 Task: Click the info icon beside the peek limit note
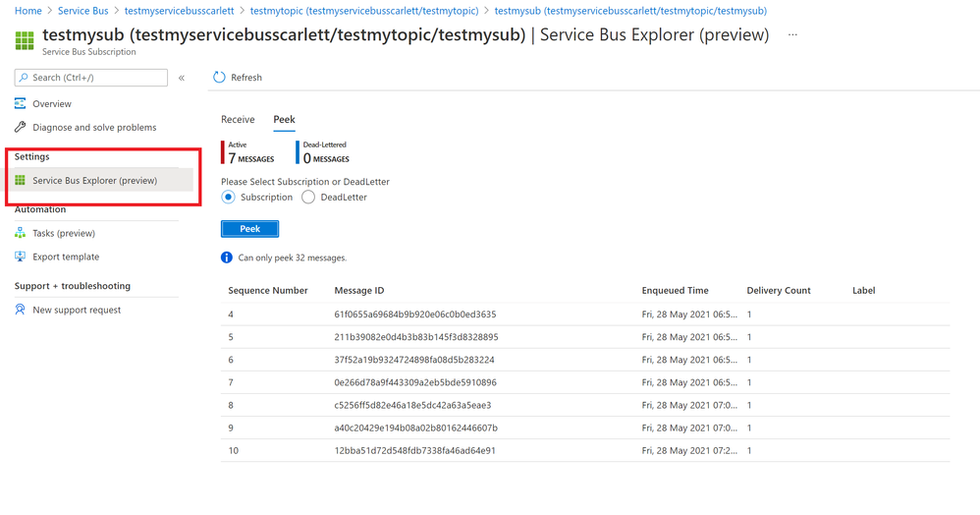point(227,257)
